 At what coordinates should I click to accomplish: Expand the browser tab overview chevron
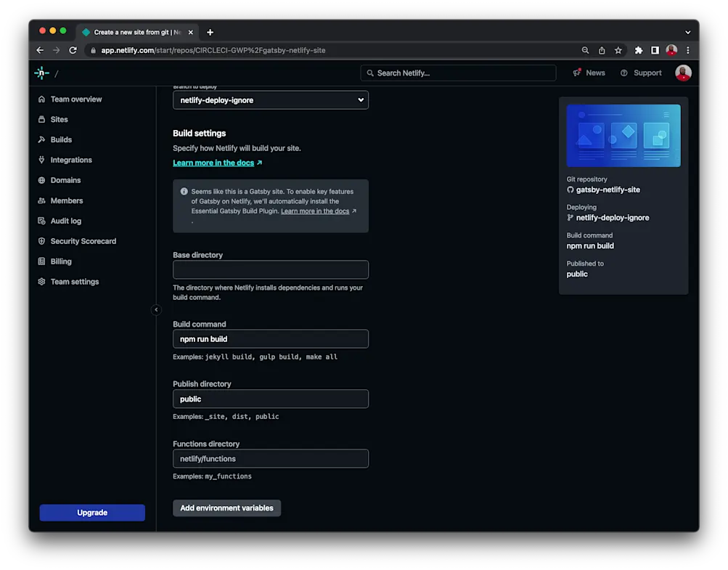pos(687,32)
